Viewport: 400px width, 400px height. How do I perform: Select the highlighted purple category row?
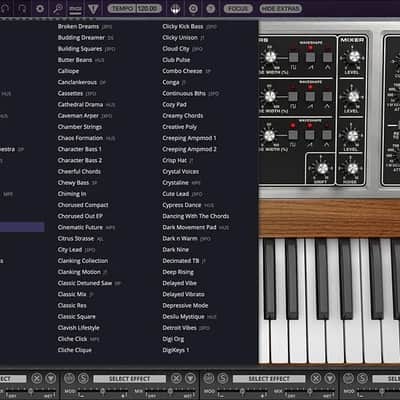pyautogui.click(x=22, y=227)
